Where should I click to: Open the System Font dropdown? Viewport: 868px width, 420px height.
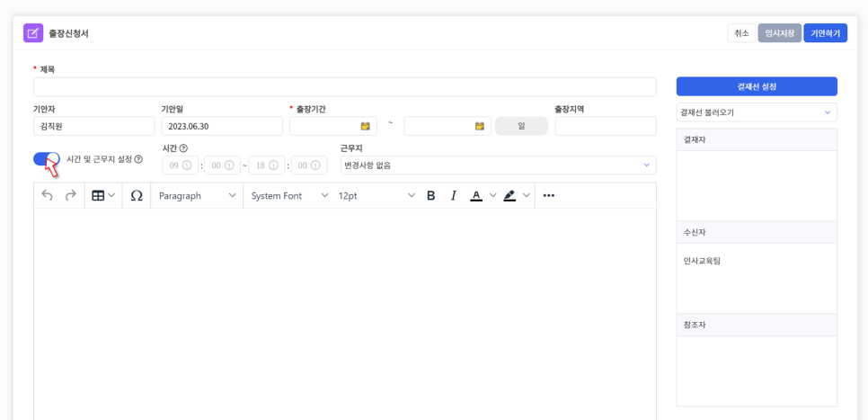[x=288, y=195]
